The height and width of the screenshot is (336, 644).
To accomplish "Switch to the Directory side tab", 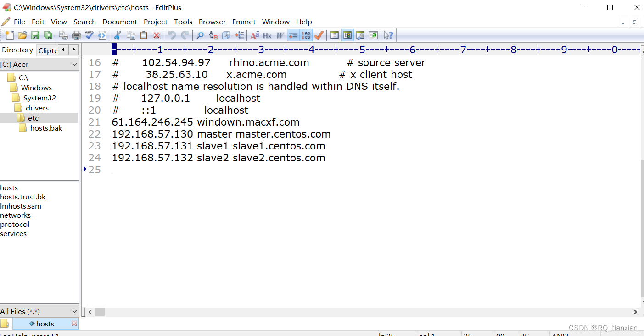I will [x=18, y=50].
